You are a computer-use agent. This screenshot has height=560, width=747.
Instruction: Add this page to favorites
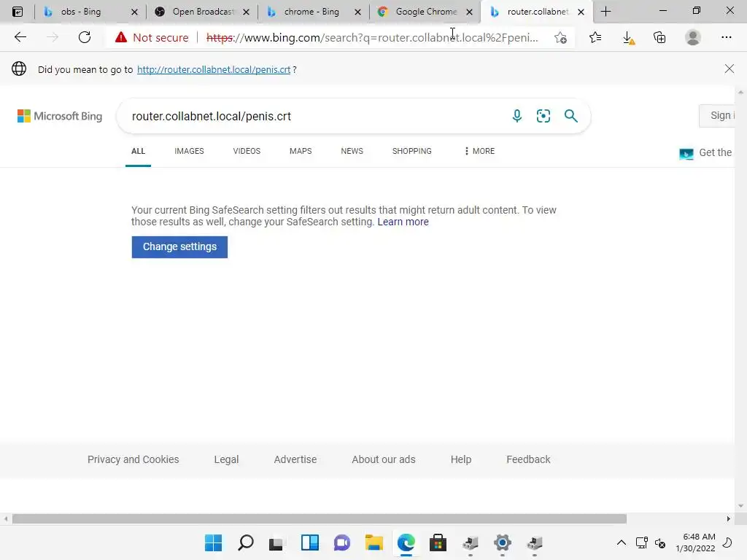561,37
